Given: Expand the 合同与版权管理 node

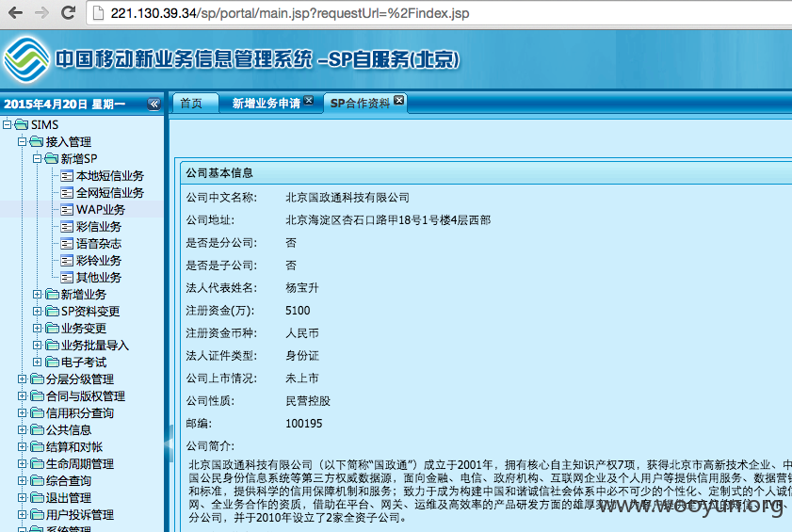Looking at the screenshot, I should 22,395.
